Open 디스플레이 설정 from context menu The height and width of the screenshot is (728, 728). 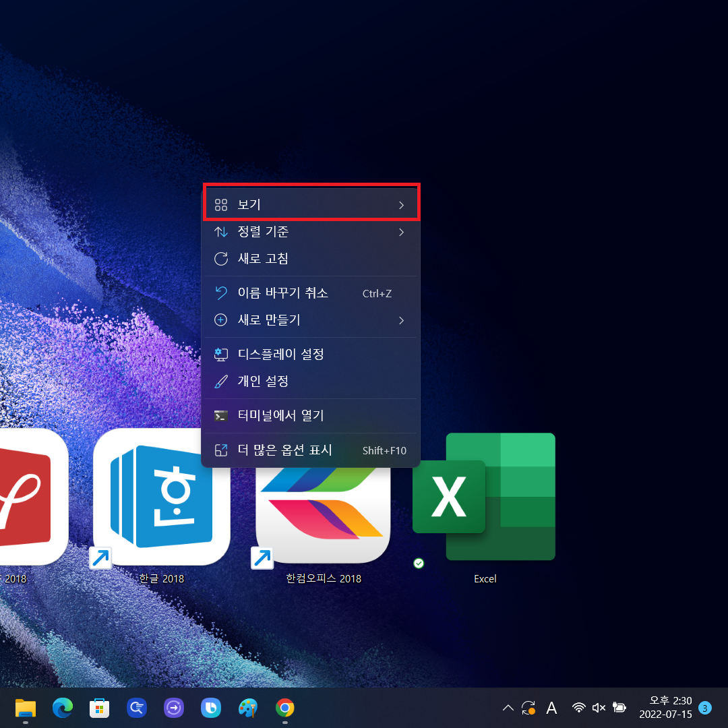point(311,355)
